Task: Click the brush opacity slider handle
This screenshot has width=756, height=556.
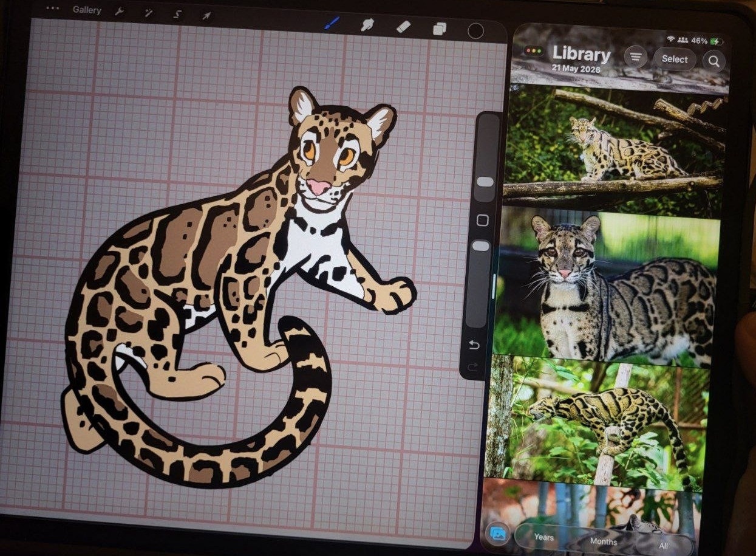Action: (x=480, y=245)
